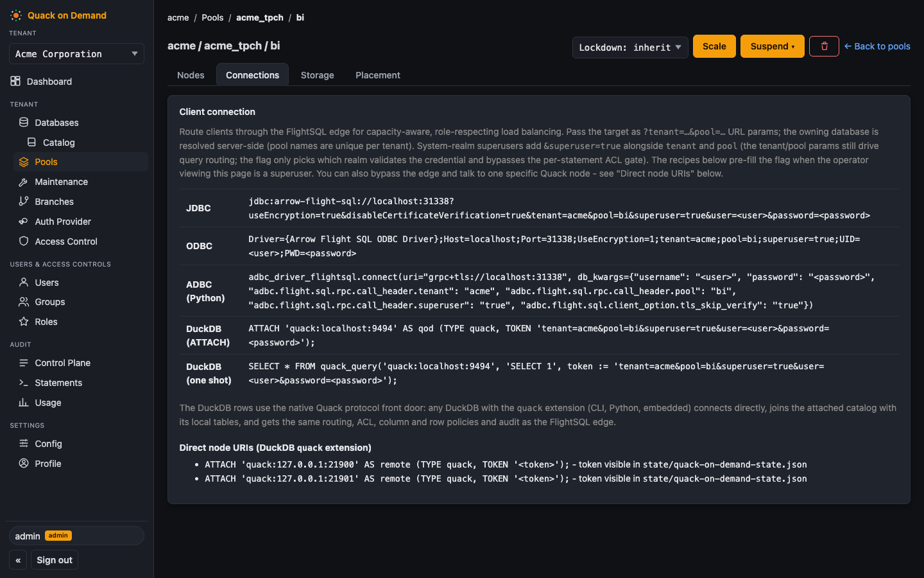The width and height of the screenshot is (924, 578).
Task: Click the ADBC Python connect snippet
Action: click(x=562, y=291)
